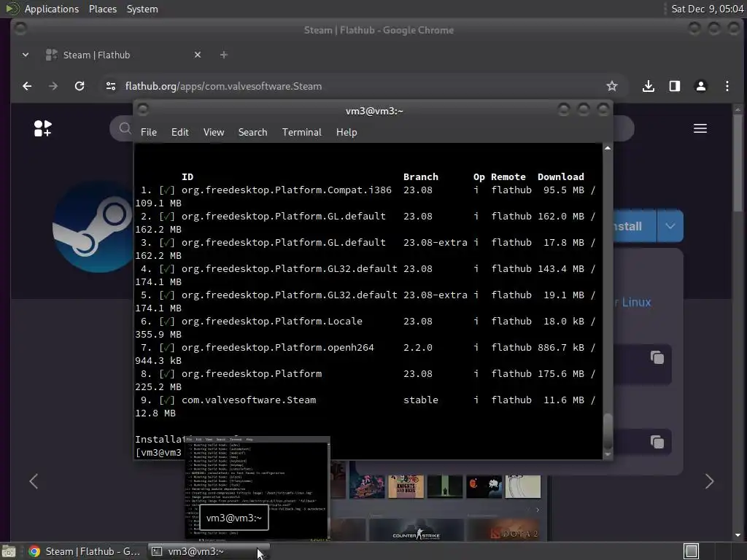Image resolution: width=747 pixels, height=560 pixels.
Task: Reload the Flathub page
Action: (80, 86)
